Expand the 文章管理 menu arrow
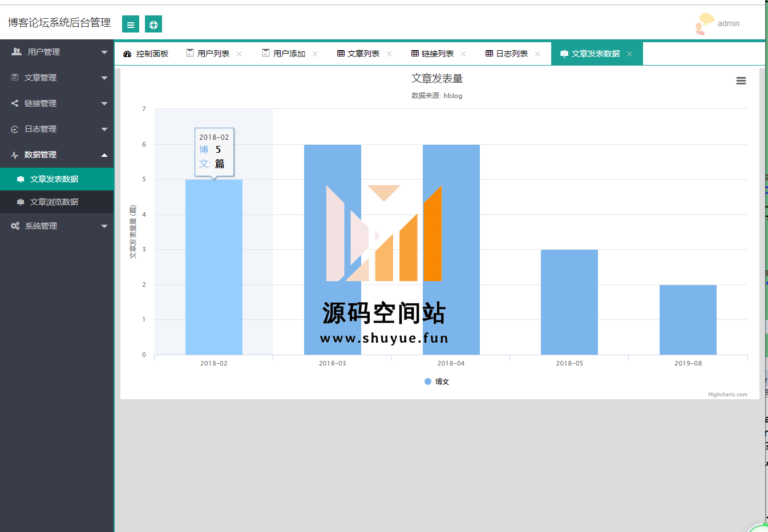Image resolution: width=768 pixels, height=532 pixels. 104,78
